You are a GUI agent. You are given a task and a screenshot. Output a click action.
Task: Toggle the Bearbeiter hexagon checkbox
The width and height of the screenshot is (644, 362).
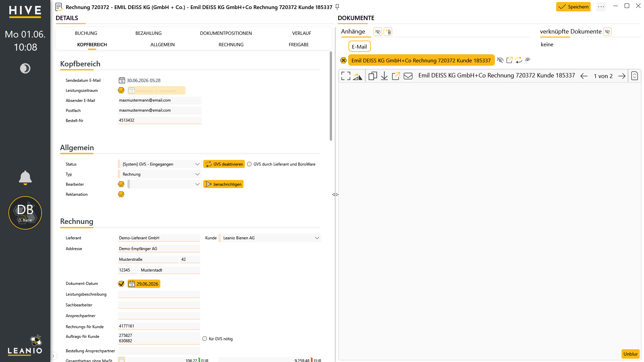pos(121,184)
